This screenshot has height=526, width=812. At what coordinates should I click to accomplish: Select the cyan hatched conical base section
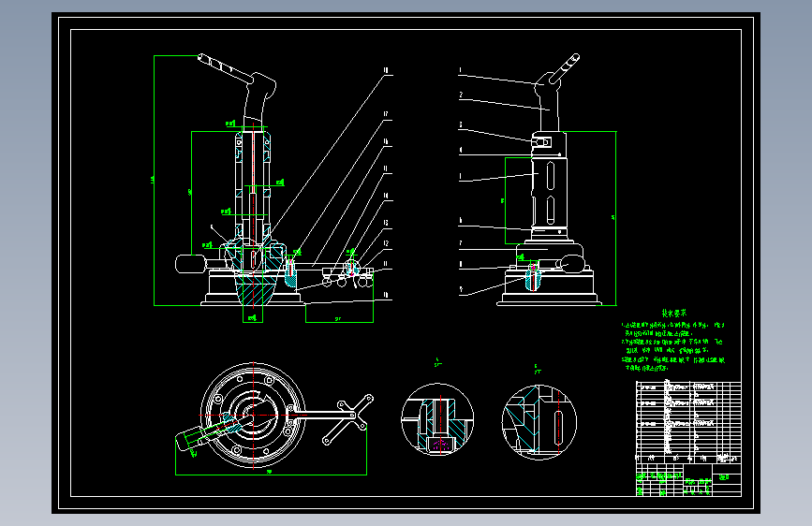tap(254, 290)
